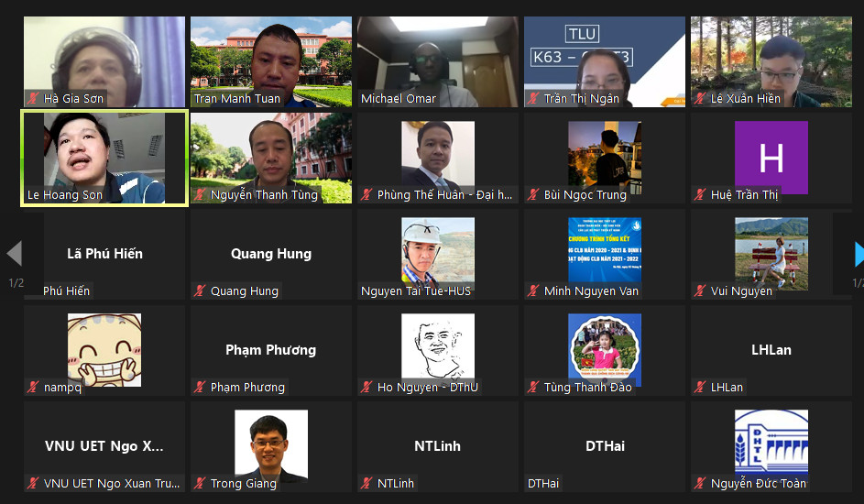
Task: Click muted mic icon beside Quang Hung name
Action: click(200, 290)
